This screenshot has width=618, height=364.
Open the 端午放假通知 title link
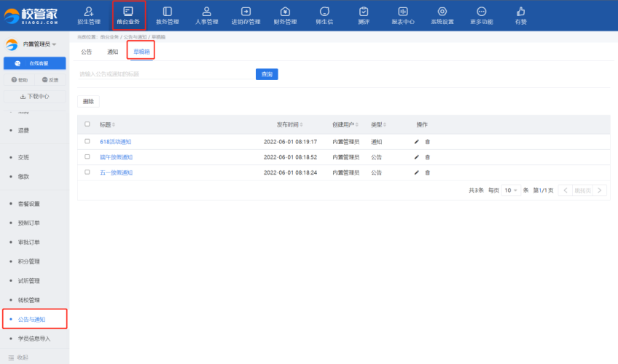tap(116, 157)
